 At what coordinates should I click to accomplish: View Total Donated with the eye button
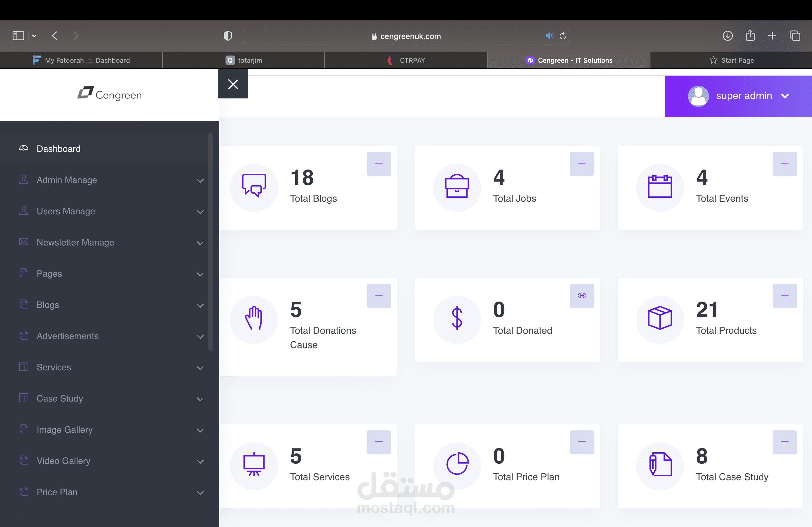click(582, 296)
